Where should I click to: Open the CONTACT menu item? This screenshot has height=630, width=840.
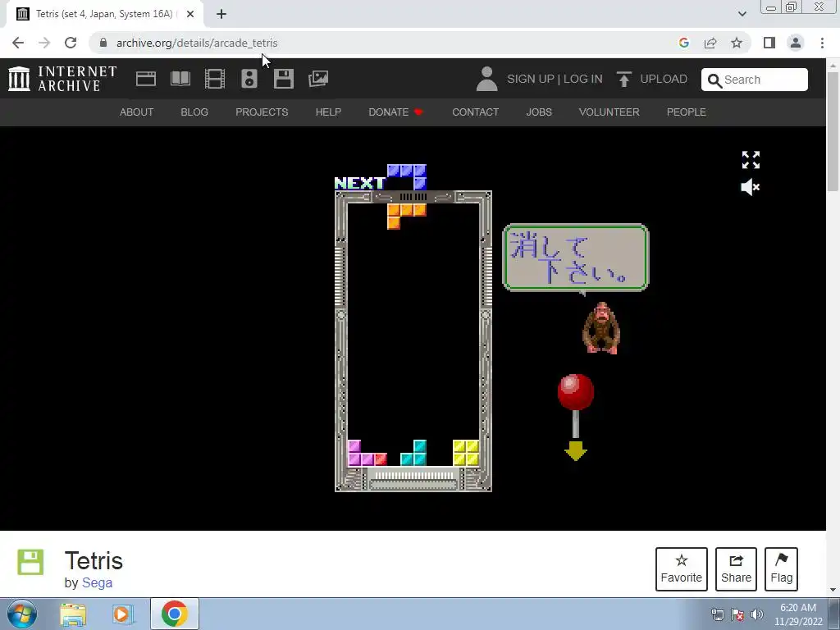(x=475, y=112)
